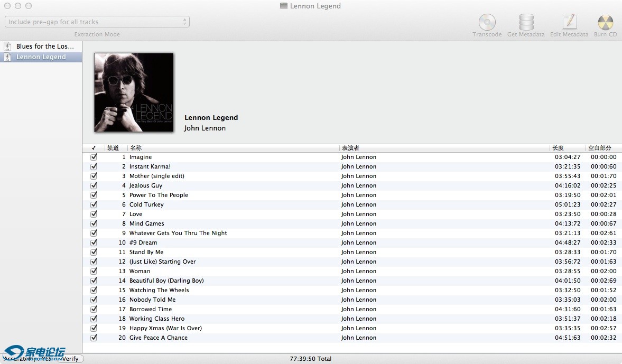The height and width of the screenshot is (364, 622).
Task: Open the Include pre-gap for all tracks dropdown
Action: pos(97,22)
